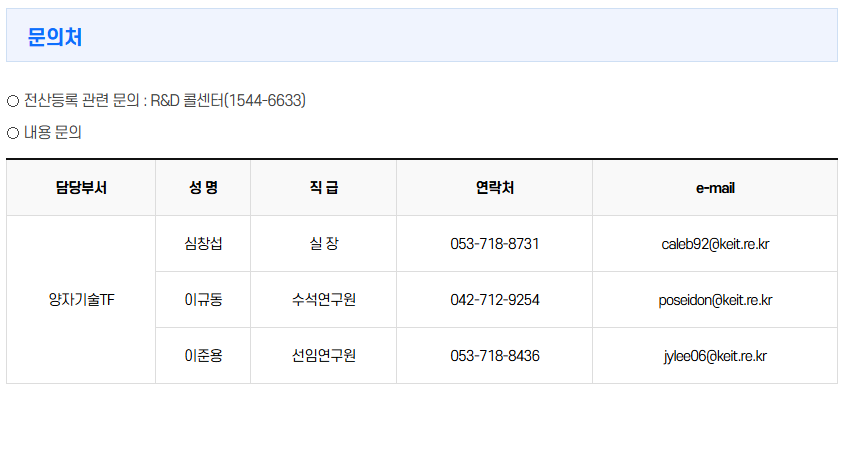Click the 문의처 section heading
This screenshot has height=452, width=845.
point(55,37)
